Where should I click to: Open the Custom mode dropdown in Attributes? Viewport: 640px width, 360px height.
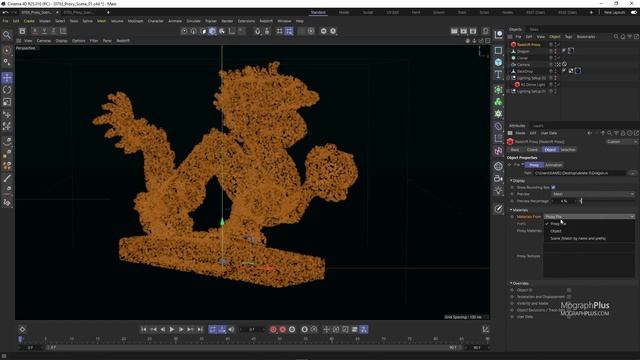(621, 142)
